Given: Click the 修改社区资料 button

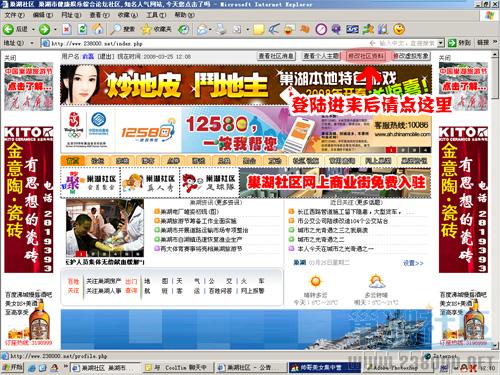Looking at the screenshot, I should click(x=366, y=56).
